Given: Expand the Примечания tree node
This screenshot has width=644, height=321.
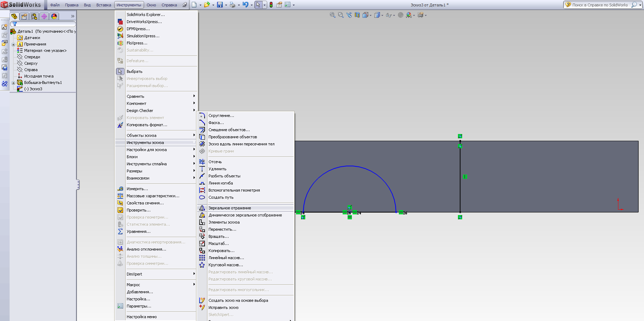Looking at the screenshot, I should coord(14,44).
